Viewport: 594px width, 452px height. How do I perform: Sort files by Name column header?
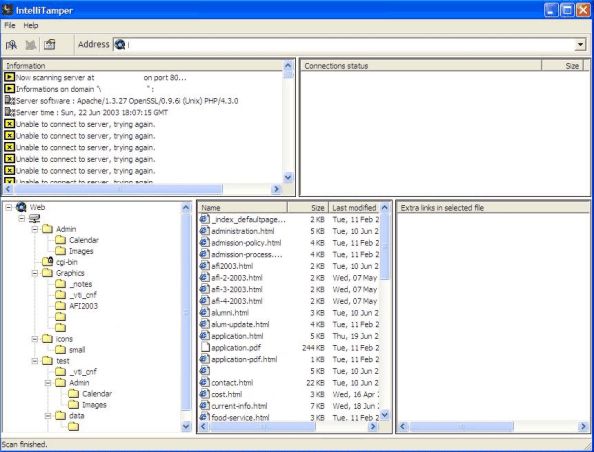pos(242,208)
